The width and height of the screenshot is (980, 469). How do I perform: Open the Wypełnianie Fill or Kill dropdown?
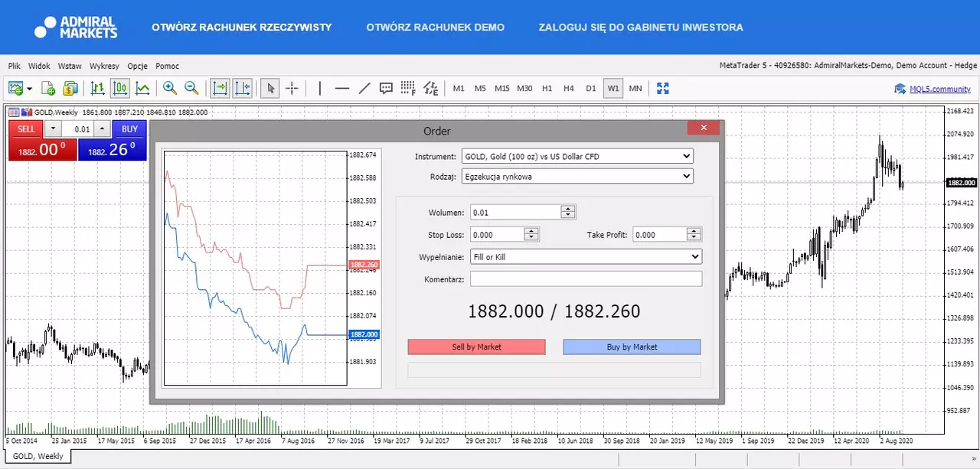pyautogui.click(x=586, y=256)
